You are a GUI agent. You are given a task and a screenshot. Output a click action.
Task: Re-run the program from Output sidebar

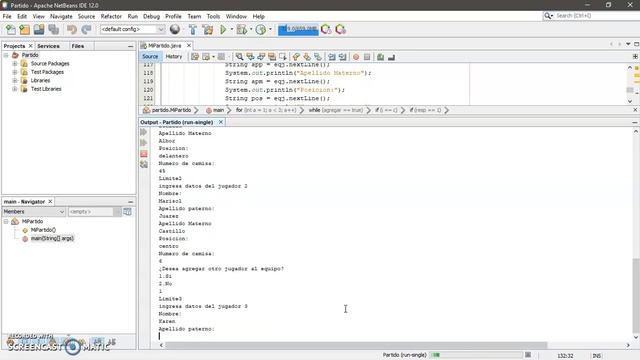144,132
